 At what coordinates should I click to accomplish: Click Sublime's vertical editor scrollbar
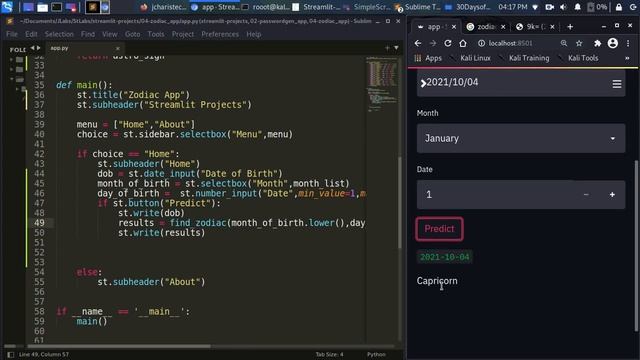pyautogui.click(x=400, y=202)
